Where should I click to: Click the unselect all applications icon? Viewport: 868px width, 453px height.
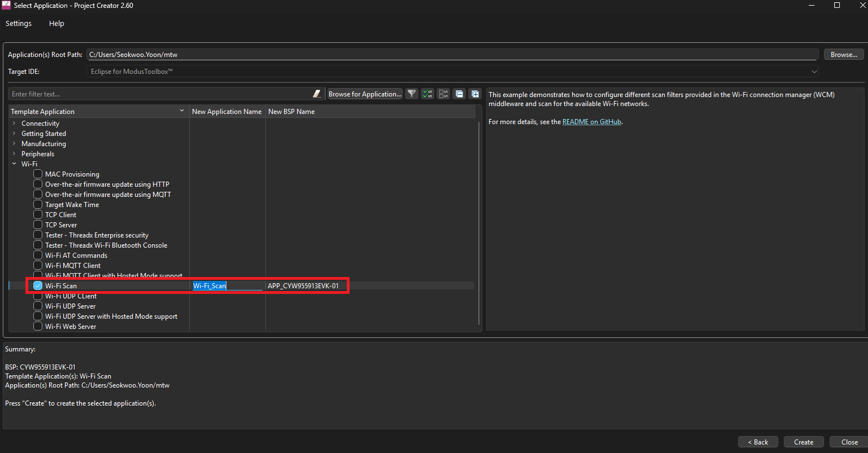pos(443,94)
